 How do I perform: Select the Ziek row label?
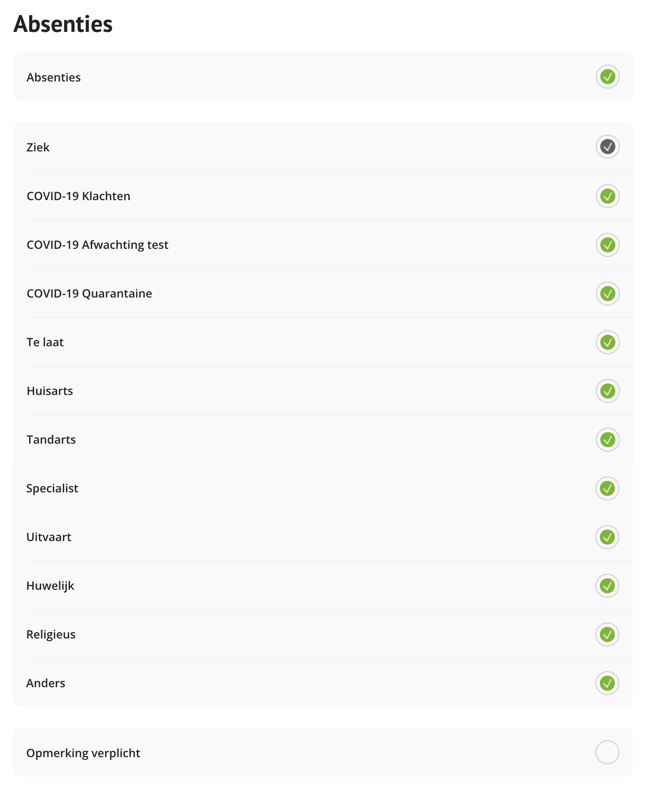pyautogui.click(x=38, y=147)
